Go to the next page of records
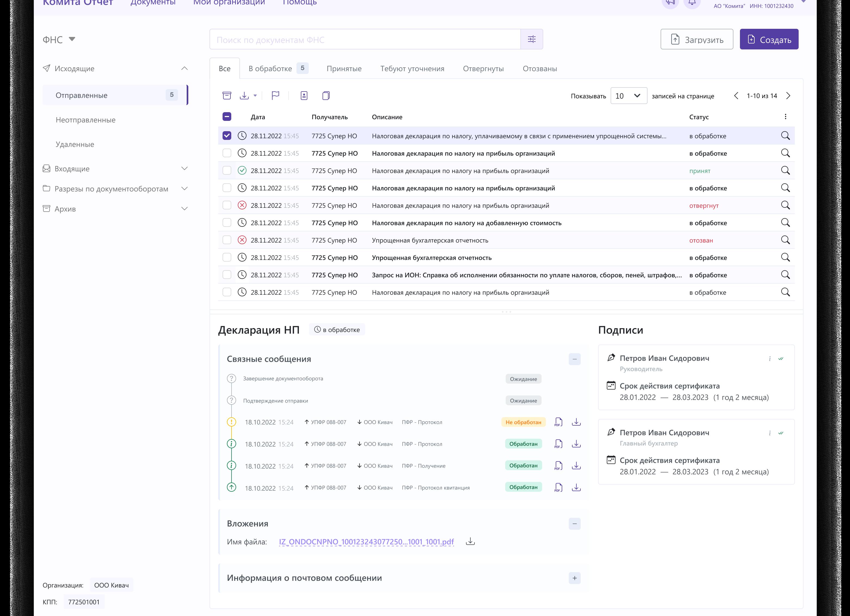Screen dimensions: 850x616 click(788, 96)
